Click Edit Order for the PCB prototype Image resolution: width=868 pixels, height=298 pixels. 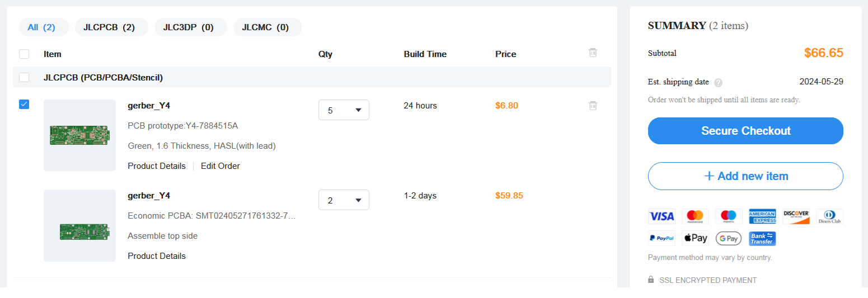220,165
